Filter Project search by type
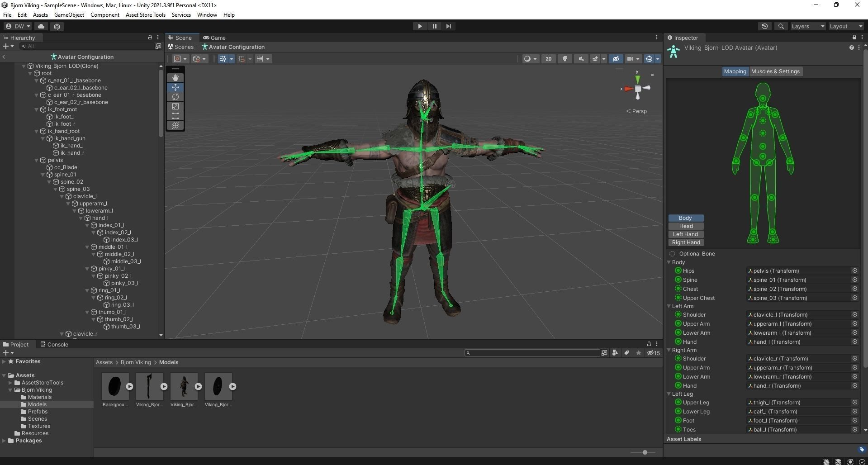The height and width of the screenshot is (465, 868). [x=615, y=353]
